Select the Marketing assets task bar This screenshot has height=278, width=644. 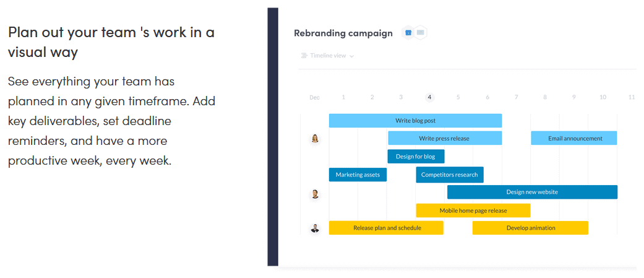(x=358, y=175)
